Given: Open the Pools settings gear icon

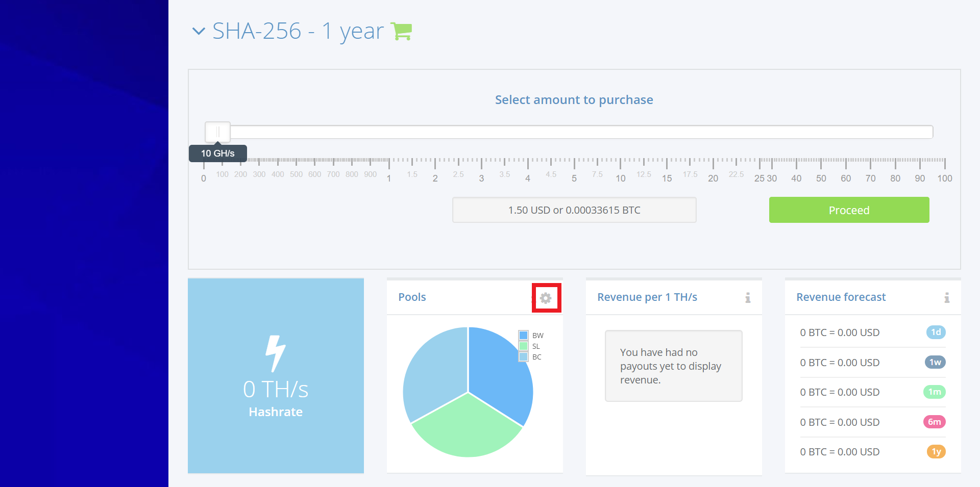Looking at the screenshot, I should coord(546,298).
